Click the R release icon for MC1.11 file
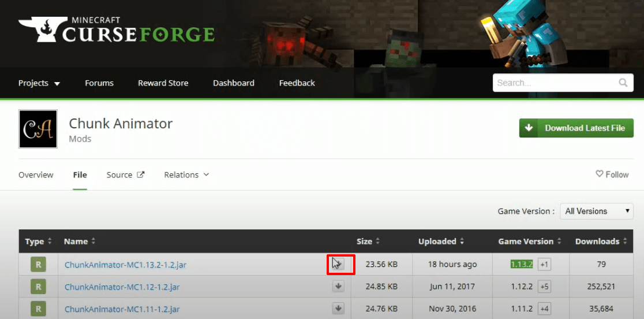The image size is (644, 319). click(x=38, y=309)
